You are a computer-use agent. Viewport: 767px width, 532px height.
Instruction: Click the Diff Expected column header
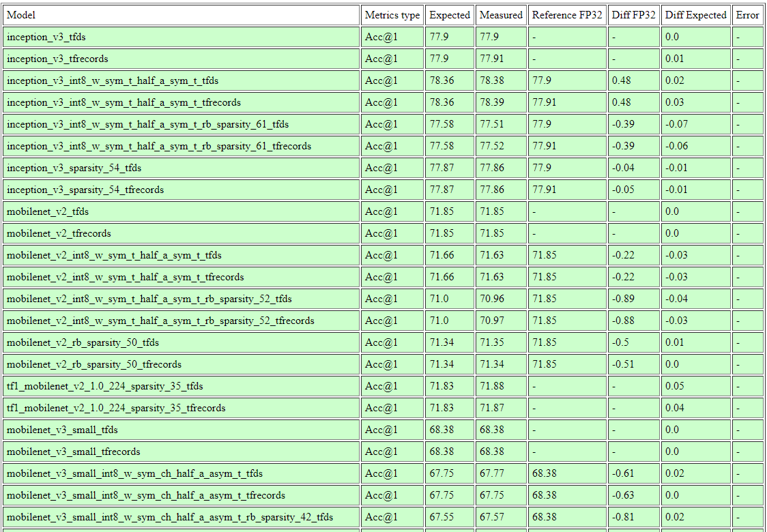point(695,15)
